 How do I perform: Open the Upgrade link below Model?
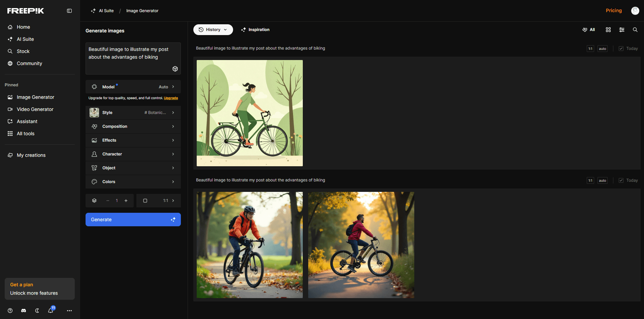(171, 98)
